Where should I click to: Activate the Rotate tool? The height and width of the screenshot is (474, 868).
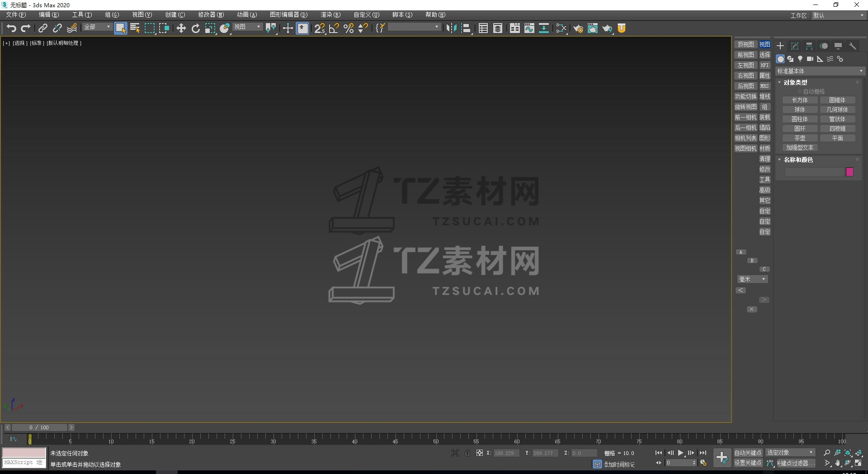[195, 28]
